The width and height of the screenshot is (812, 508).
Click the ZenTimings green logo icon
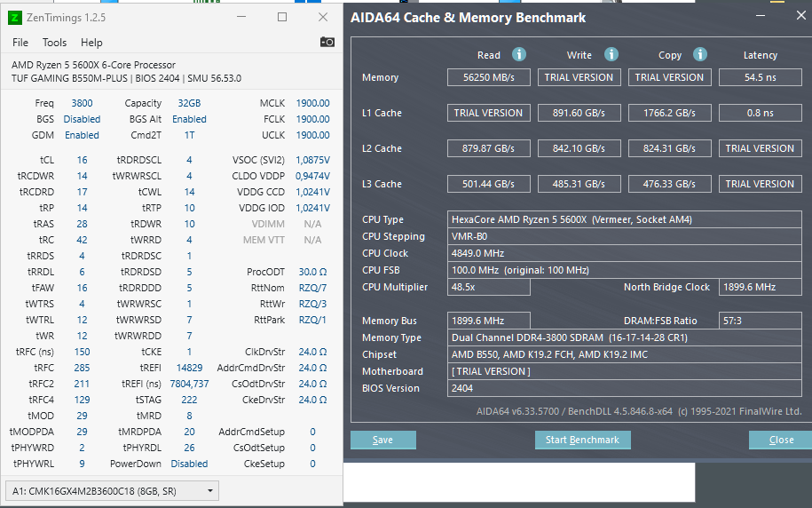(15, 18)
